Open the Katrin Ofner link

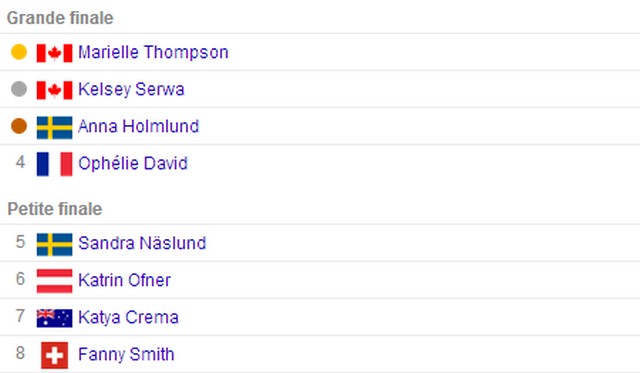tap(124, 280)
